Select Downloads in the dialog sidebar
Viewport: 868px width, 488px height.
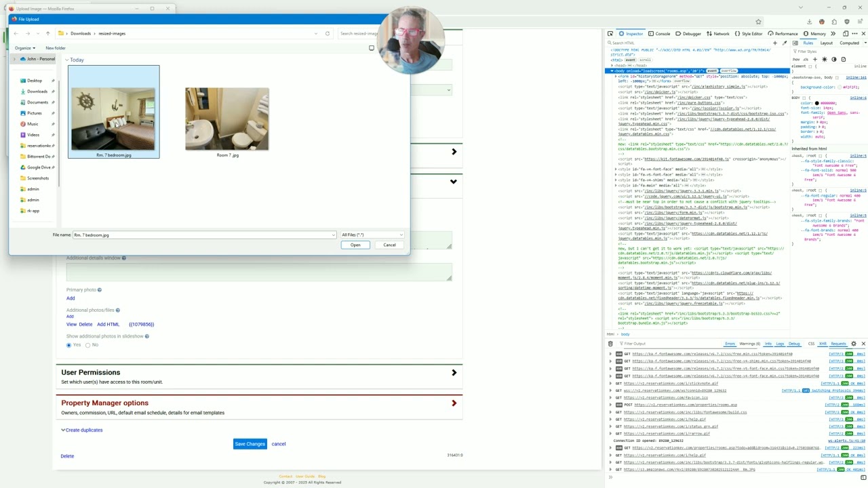(x=37, y=91)
